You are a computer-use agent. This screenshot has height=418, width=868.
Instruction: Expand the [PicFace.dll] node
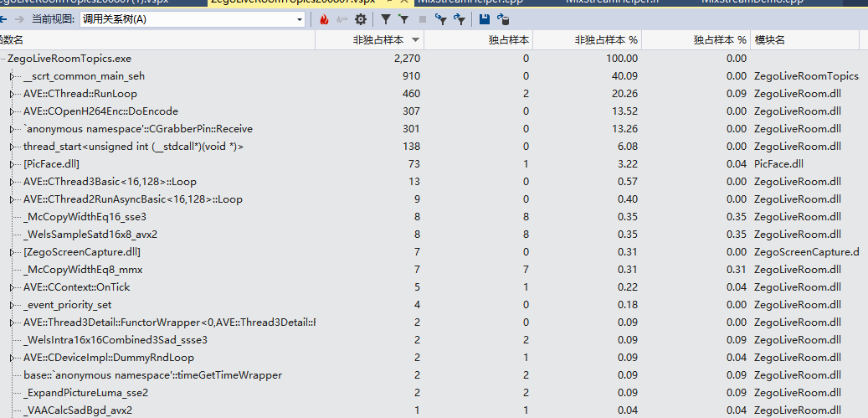point(13,164)
